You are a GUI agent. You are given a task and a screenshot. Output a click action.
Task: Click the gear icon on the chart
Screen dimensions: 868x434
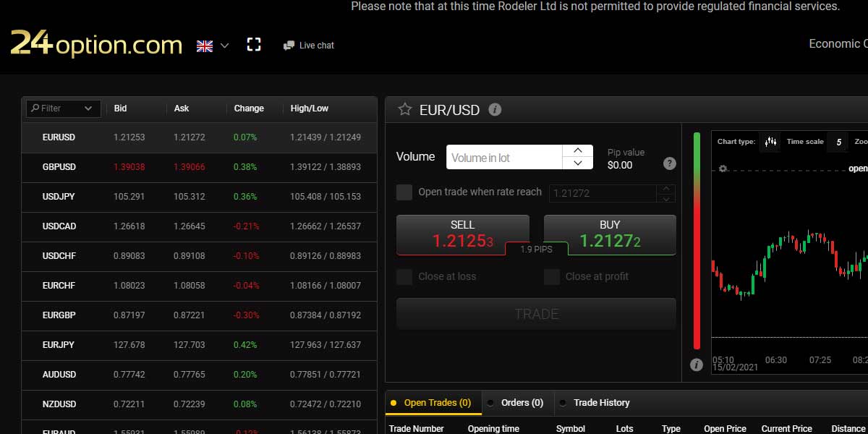[722, 169]
